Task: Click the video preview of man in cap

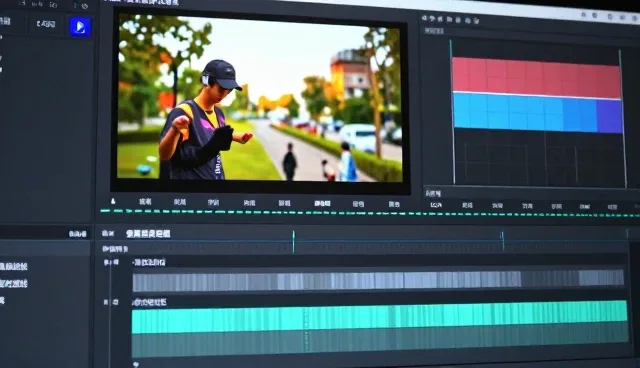Action: [260, 98]
